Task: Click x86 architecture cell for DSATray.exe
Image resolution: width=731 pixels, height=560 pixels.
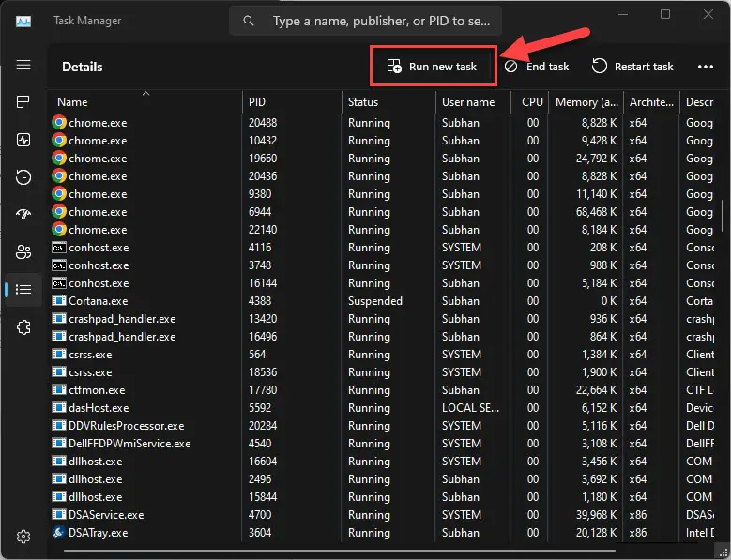Action: (x=637, y=532)
